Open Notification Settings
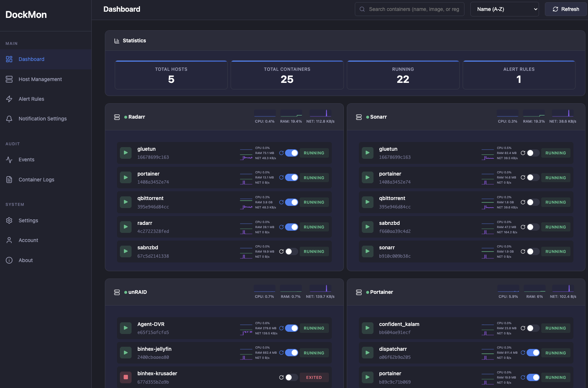Image resolution: width=588 pixels, height=388 pixels. [42, 119]
